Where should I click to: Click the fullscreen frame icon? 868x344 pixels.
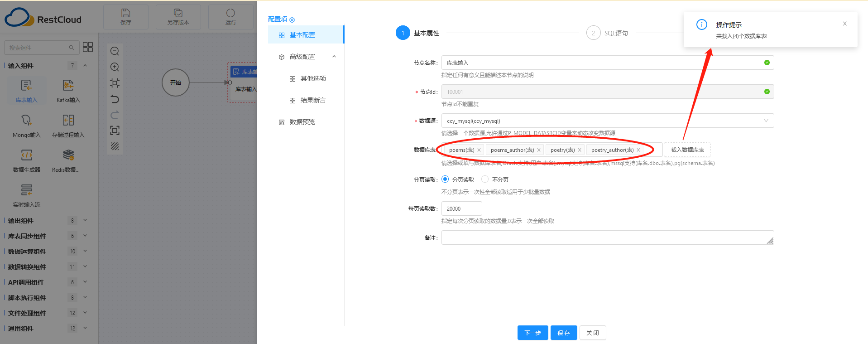coord(115,131)
